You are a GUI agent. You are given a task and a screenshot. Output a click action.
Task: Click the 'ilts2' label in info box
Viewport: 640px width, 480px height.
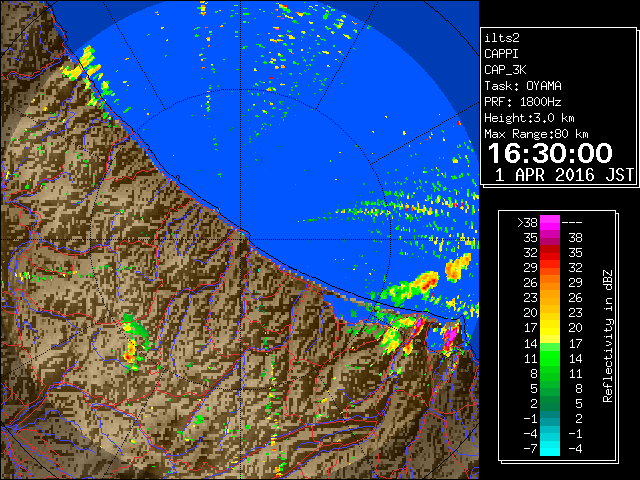pyautogui.click(x=502, y=38)
